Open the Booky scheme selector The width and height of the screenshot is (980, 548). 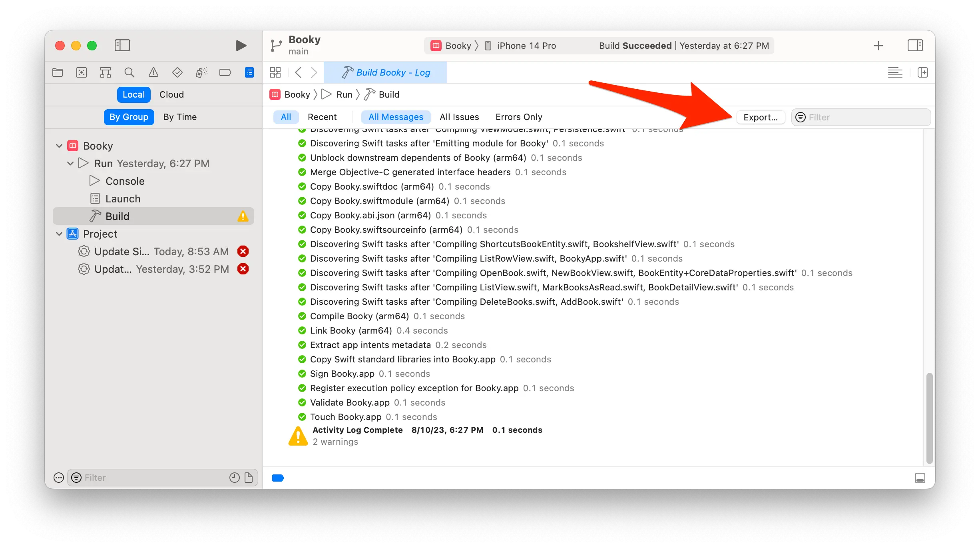[451, 46]
